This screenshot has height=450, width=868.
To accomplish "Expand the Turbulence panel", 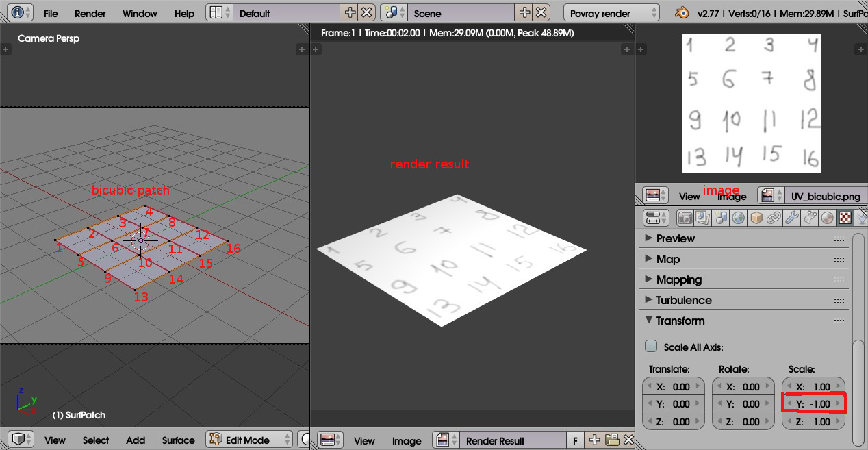I will pyautogui.click(x=683, y=300).
